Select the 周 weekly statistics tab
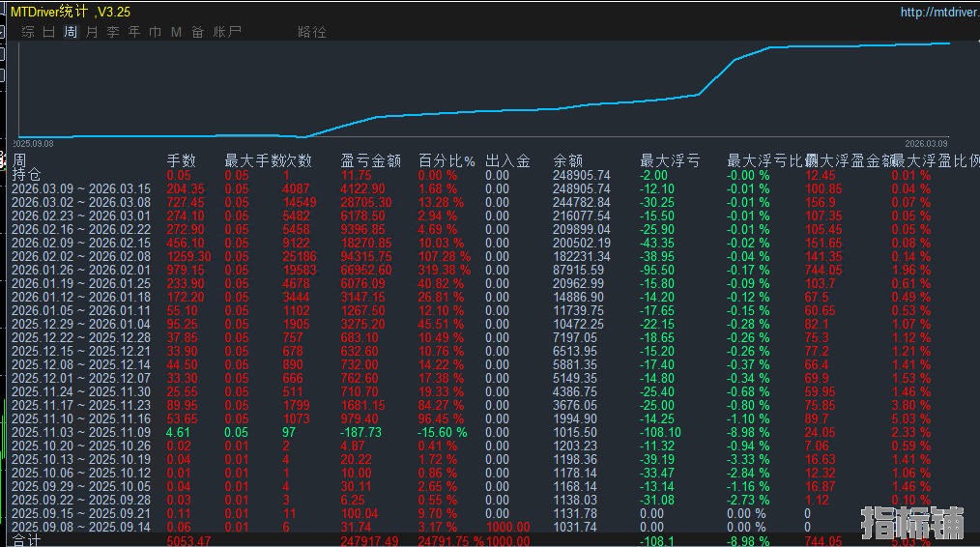This screenshot has width=980, height=547. pos(71,32)
